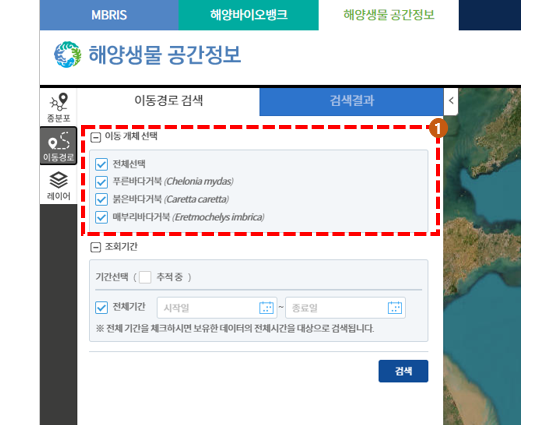Collapse the 조회기간 section
This screenshot has width=560, height=425.
click(x=95, y=247)
